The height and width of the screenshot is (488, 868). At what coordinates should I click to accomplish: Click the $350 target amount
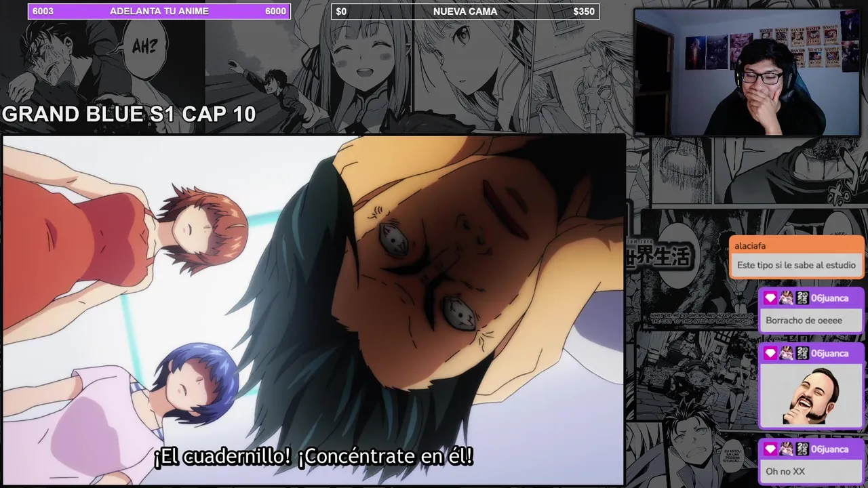coord(584,12)
